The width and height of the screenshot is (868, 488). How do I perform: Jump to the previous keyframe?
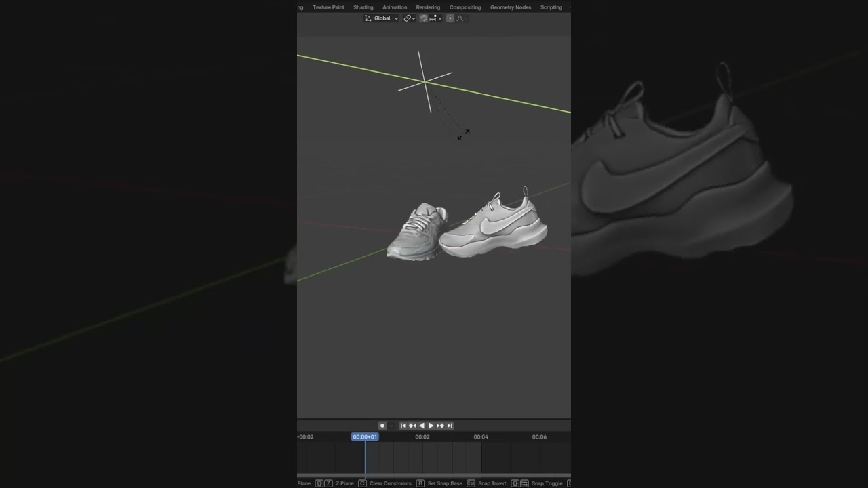412,426
